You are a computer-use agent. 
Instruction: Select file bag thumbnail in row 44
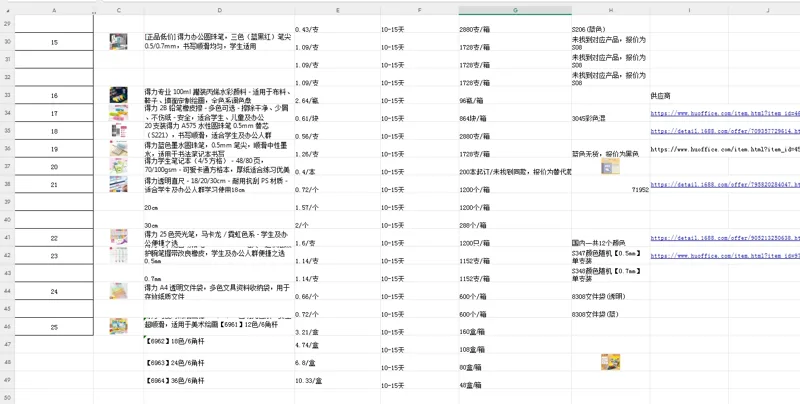coord(118,291)
